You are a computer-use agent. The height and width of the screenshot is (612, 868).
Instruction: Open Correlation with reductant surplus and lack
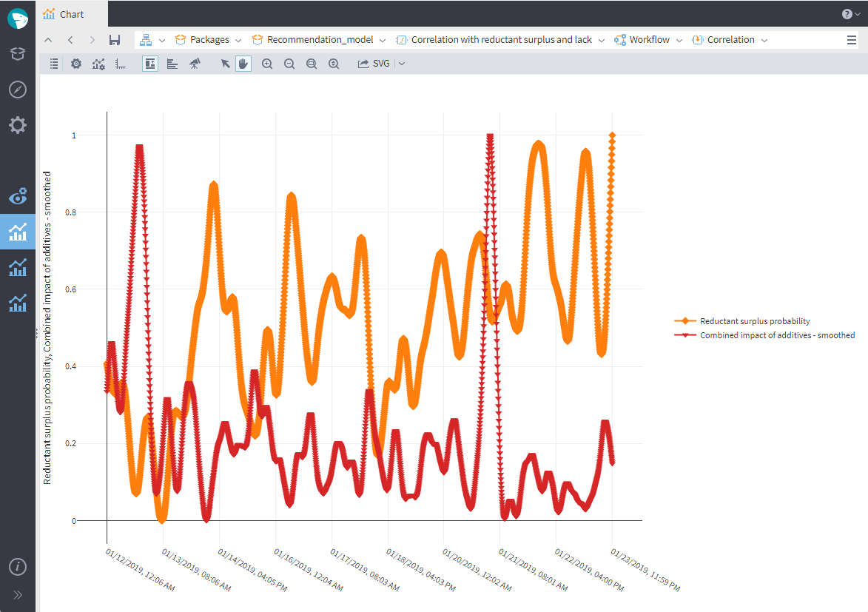(494, 40)
